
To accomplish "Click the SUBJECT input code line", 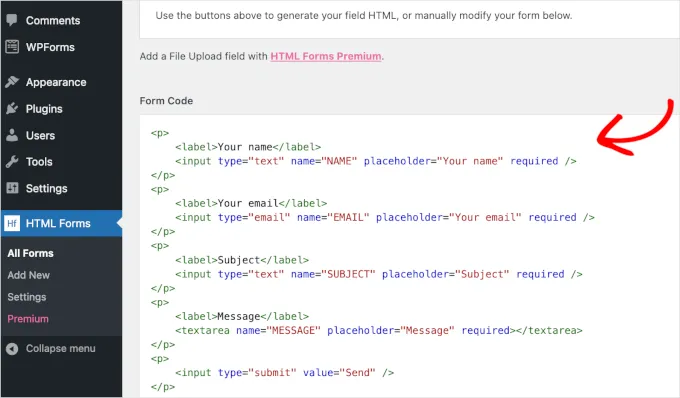I will click(379, 274).
